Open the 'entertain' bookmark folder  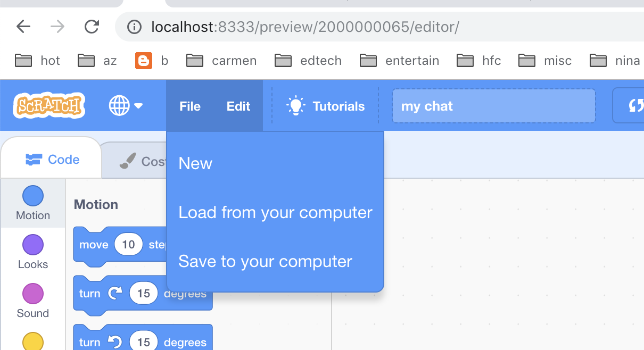click(400, 61)
